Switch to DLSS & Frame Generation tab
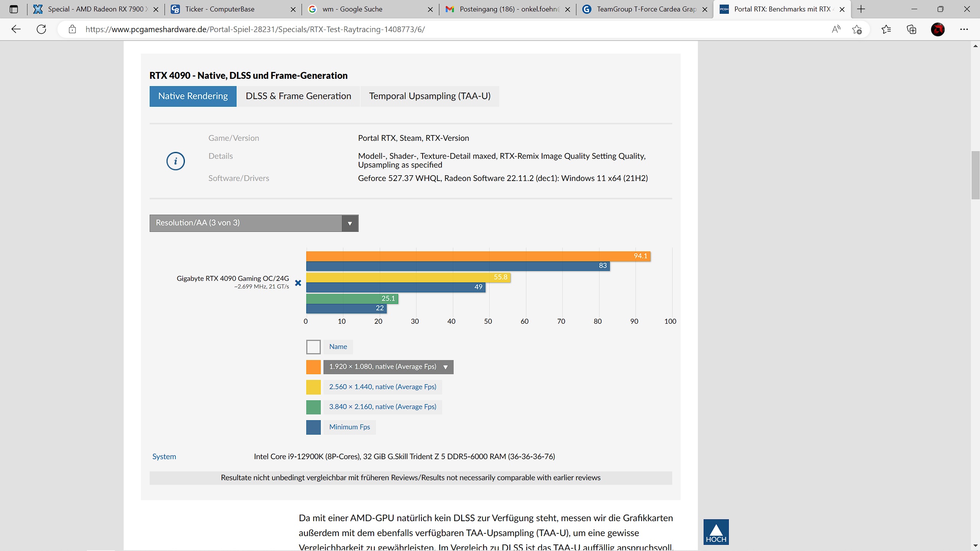980x551 pixels. 298,96
